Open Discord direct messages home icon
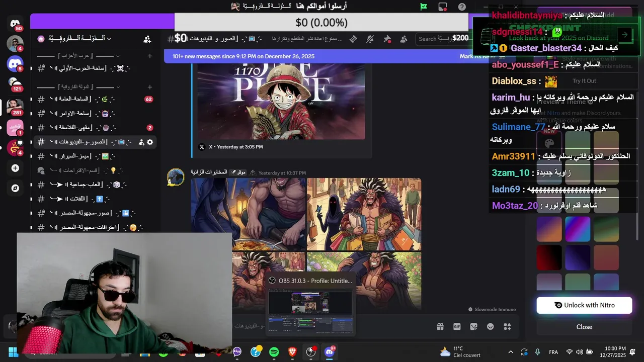This screenshot has height=362, width=644. coord(15,24)
